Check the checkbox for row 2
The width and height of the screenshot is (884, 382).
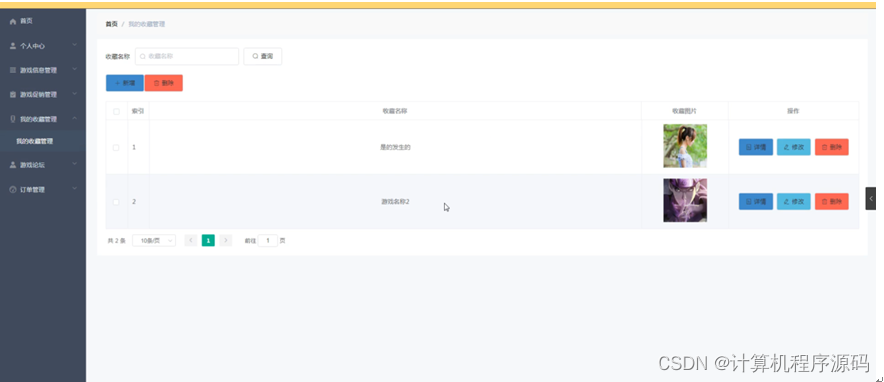[116, 202]
